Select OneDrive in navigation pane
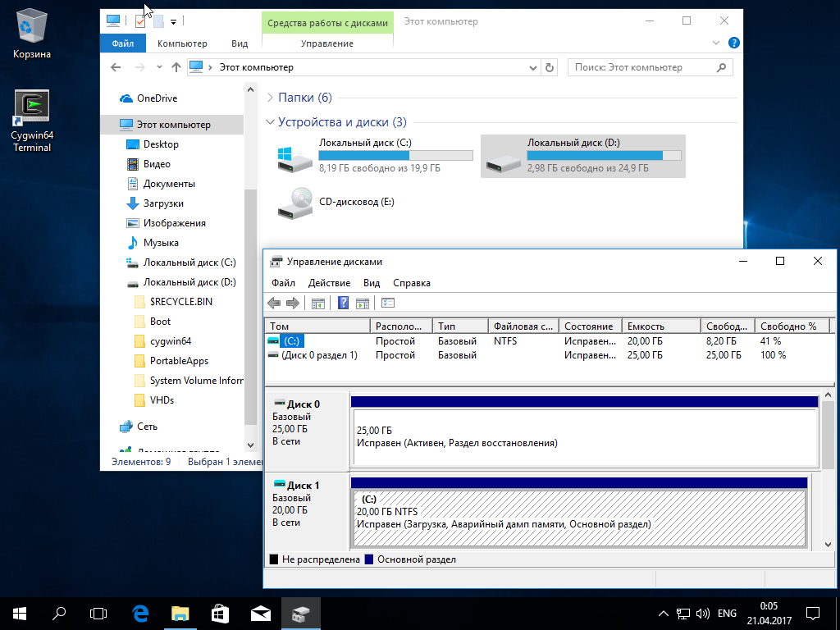 (157, 98)
